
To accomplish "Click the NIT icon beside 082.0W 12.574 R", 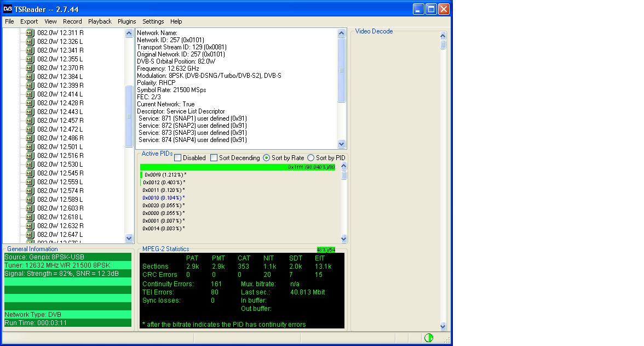I will pos(30,191).
